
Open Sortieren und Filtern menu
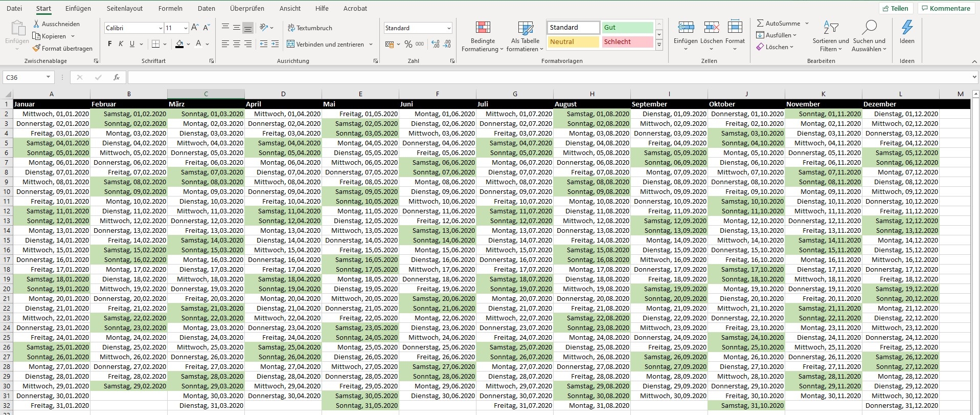coord(831,36)
